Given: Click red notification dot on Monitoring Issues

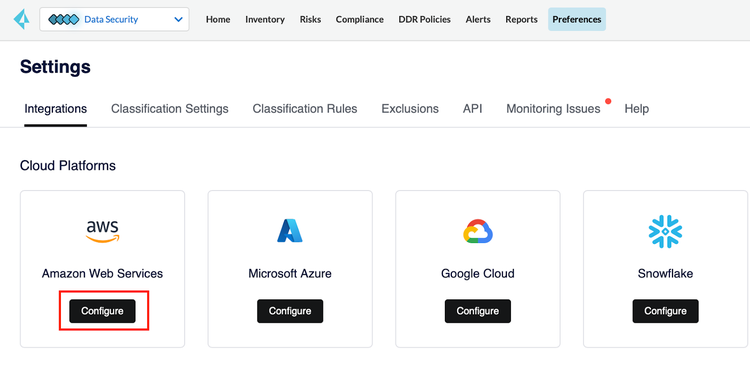Looking at the screenshot, I should click(x=608, y=101).
